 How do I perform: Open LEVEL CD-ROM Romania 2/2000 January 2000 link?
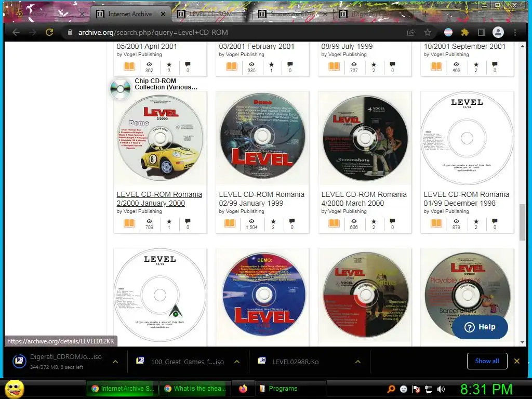click(x=159, y=199)
